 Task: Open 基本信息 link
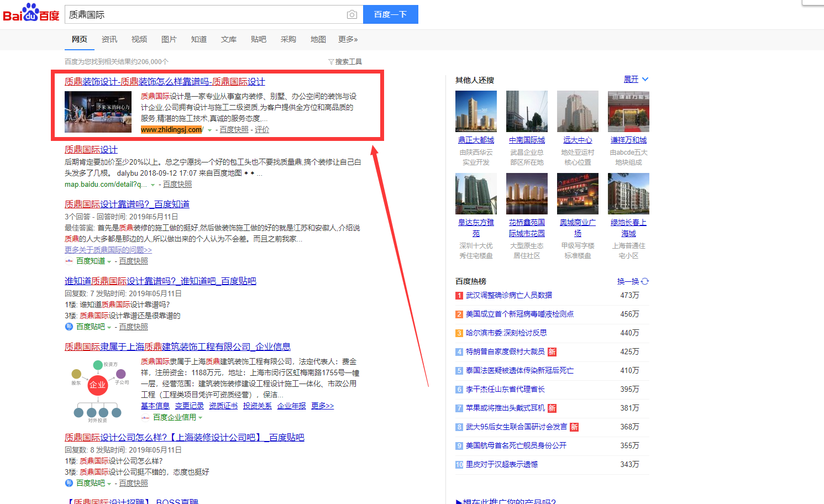coord(155,406)
